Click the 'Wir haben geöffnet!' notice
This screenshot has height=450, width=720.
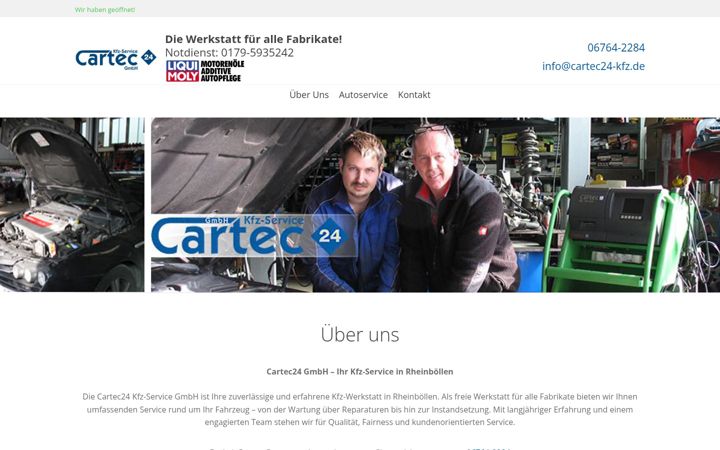pyautogui.click(x=105, y=10)
